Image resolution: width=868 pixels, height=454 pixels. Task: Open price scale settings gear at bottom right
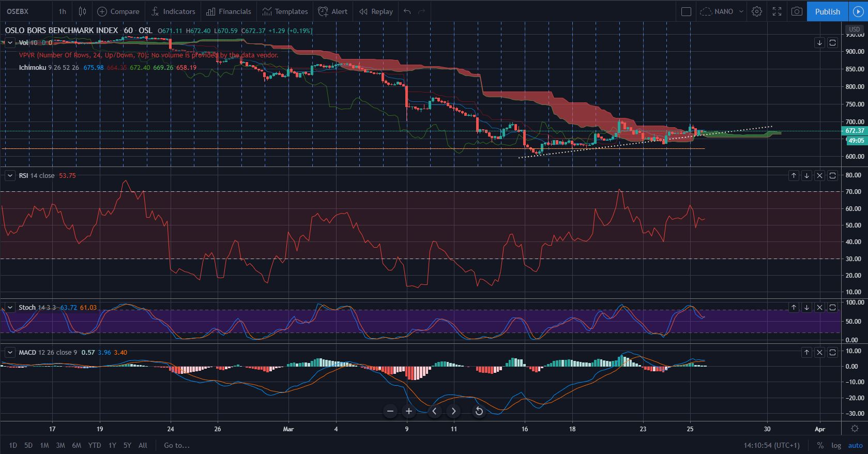pyautogui.click(x=855, y=429)
